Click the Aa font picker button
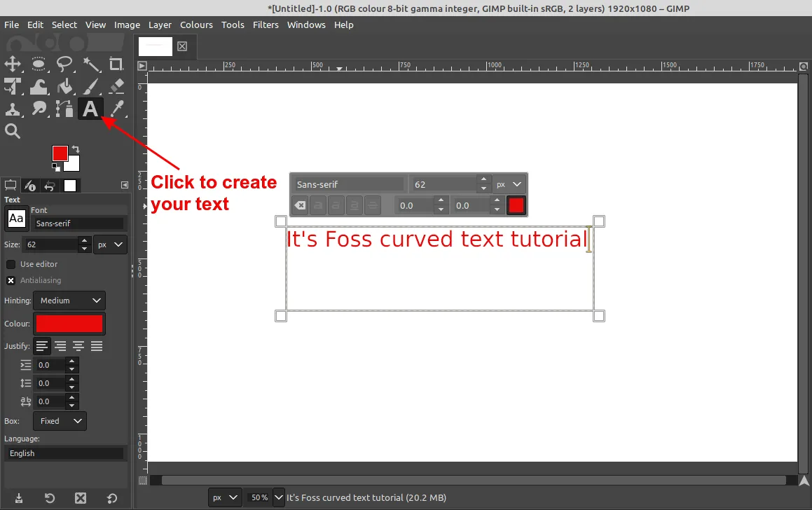Image resolution: width=812 pixels, height=510 pixels. point(16,219)
